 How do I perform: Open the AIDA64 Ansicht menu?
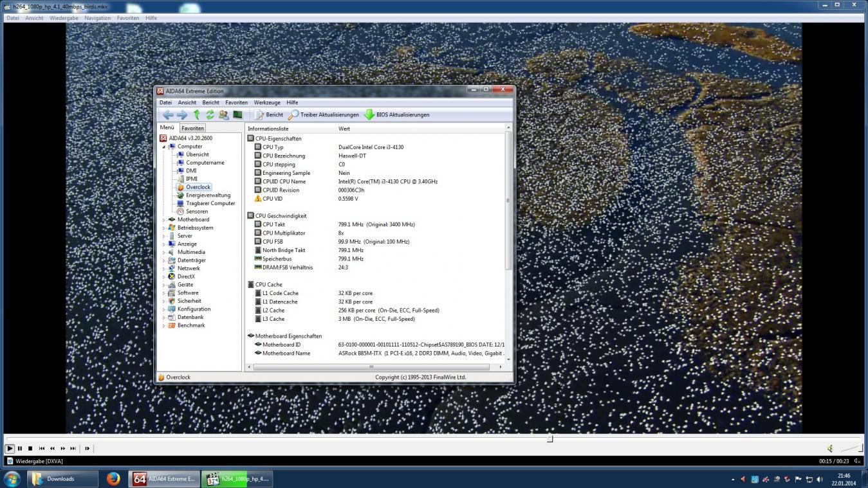point(187,102)
